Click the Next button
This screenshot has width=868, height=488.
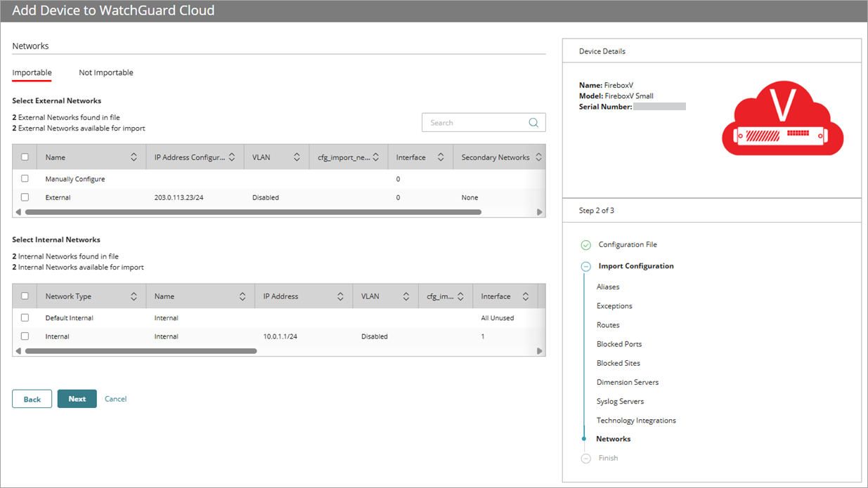coord(77,399)
